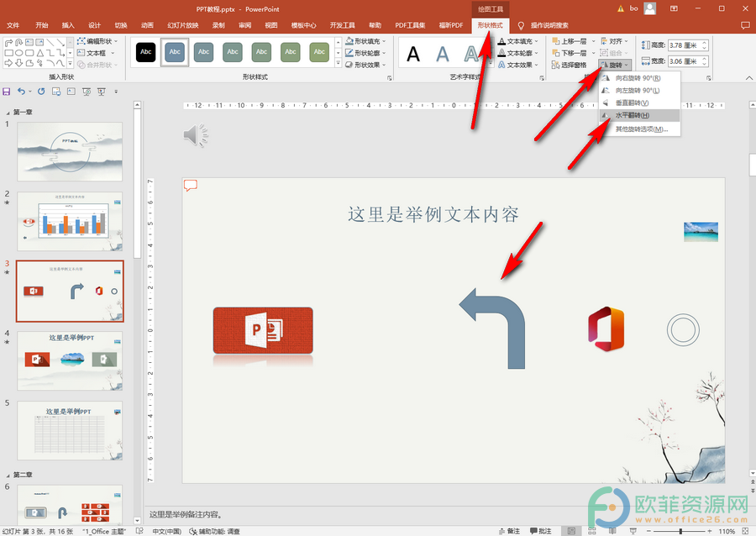
Task: Switch to the 动画 tab
Action: pyautogui.click(x=147, y=25)
